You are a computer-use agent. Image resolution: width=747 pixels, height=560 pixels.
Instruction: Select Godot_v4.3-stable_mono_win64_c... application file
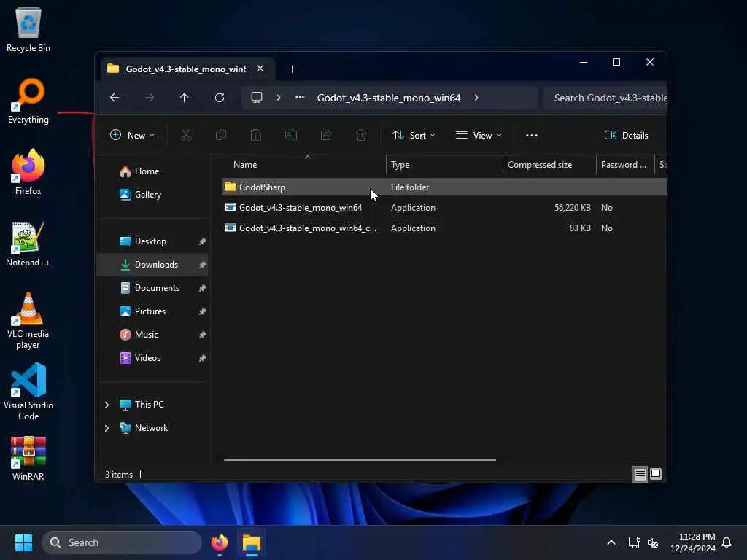point(444,228)
